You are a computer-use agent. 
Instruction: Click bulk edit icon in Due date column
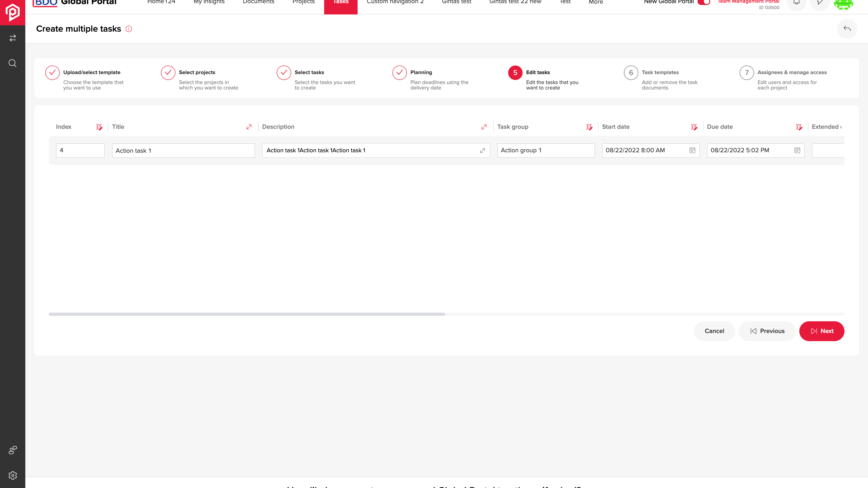[x=799, y=127]
